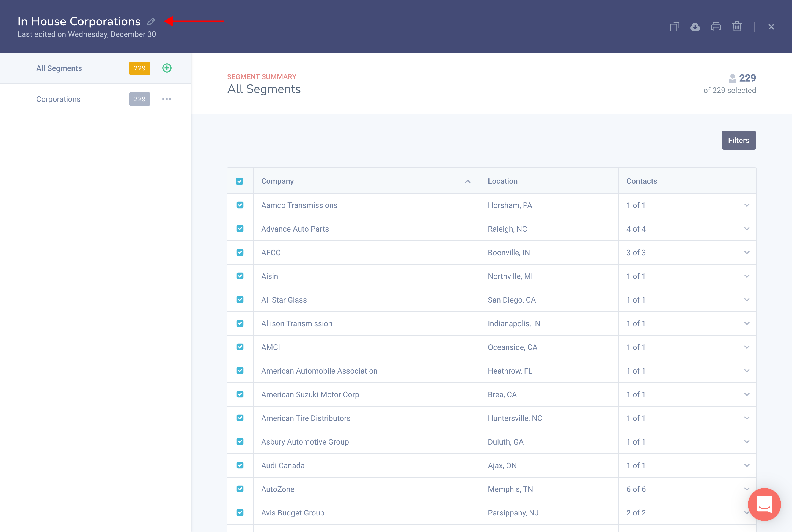Screen dimensions: 792x532
Task: Uncheck AMCI row checkbox
Action: (x=240, y=347)
